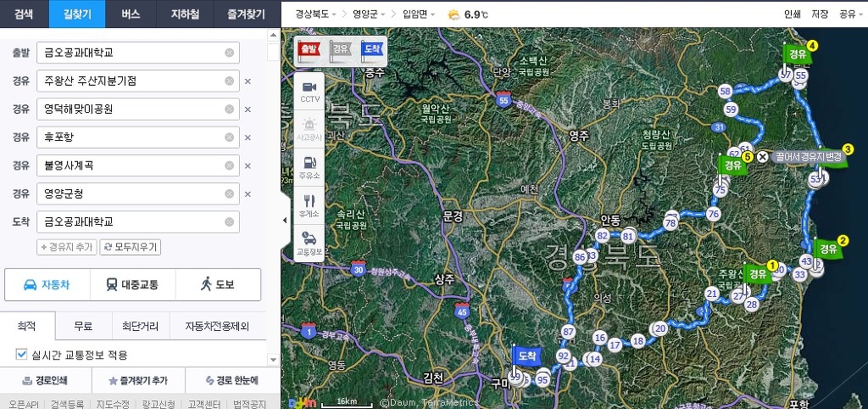Switch to the 지하철 tab

click(185, 14)
